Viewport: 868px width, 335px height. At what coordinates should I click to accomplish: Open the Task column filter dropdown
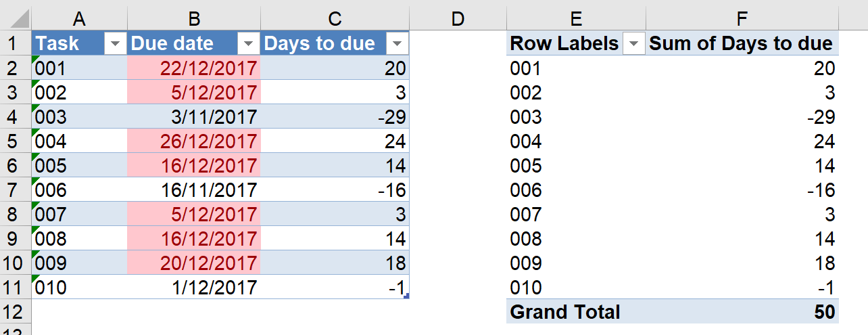point(115,44)
